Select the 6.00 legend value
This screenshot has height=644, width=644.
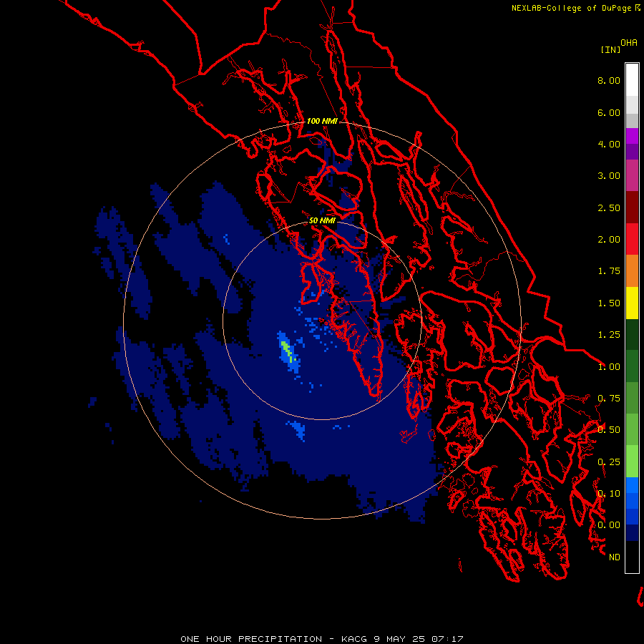pyautogui.click(x=609, y=112)
